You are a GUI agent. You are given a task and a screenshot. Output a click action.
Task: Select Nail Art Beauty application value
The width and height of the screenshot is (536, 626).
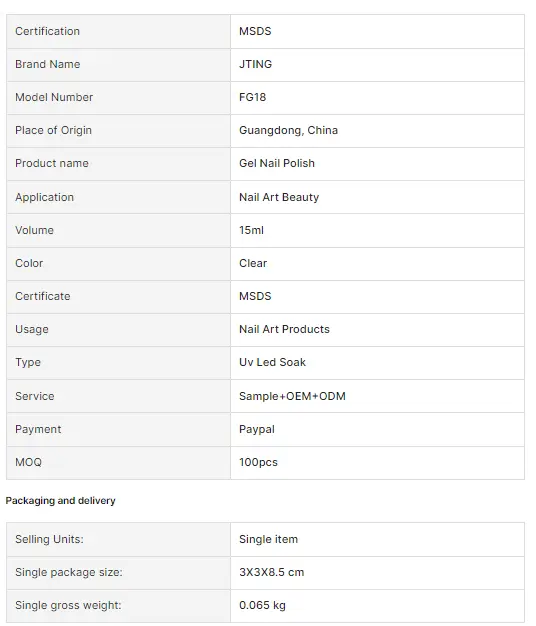[x=279, y=197]
